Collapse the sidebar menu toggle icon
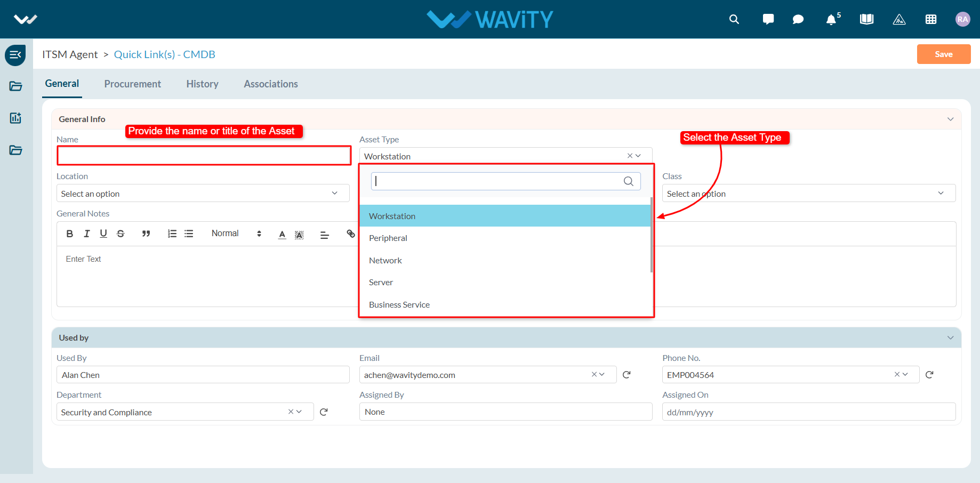This screenshot has width=980, height=483. (x=15, y=55)
